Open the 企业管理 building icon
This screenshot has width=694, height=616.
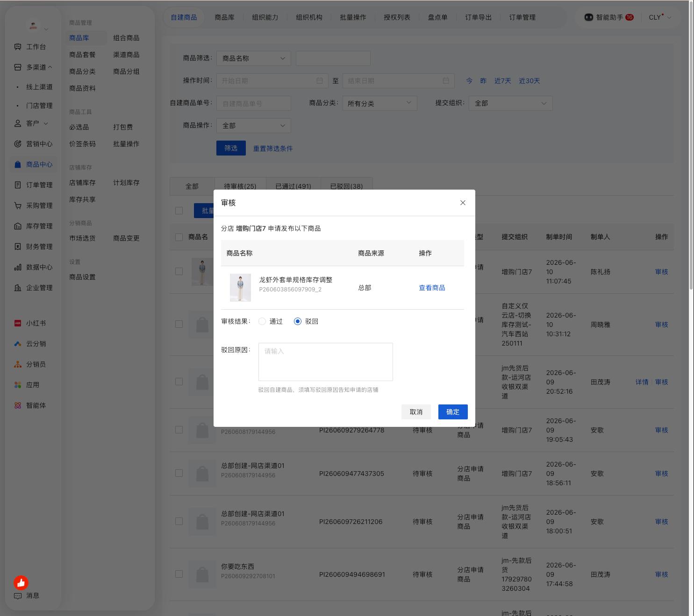pos(18,288)
